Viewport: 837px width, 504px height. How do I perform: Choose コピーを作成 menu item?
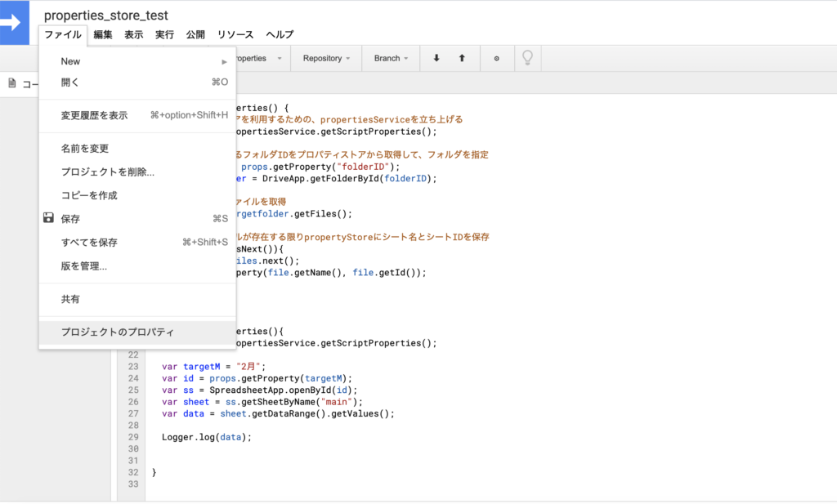point(137,195)
